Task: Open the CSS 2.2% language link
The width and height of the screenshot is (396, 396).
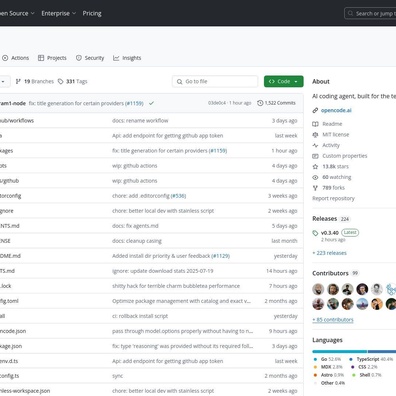Action: pyautogui.click(x=364, y=367)
